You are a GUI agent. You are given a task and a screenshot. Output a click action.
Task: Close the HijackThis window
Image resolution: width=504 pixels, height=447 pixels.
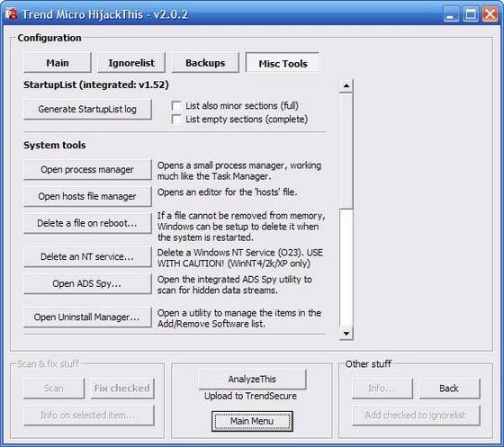tap(490, 14)
